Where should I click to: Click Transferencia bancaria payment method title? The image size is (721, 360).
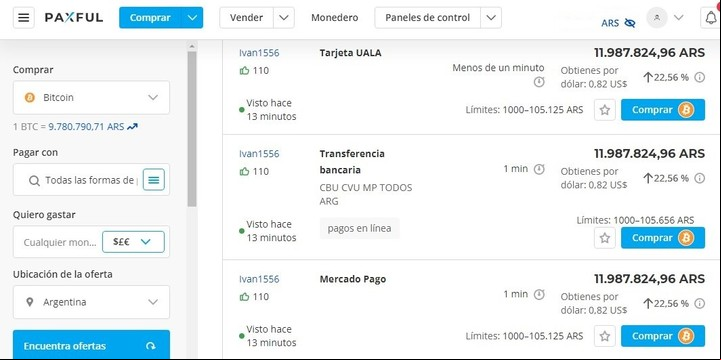tap(352, 162)
